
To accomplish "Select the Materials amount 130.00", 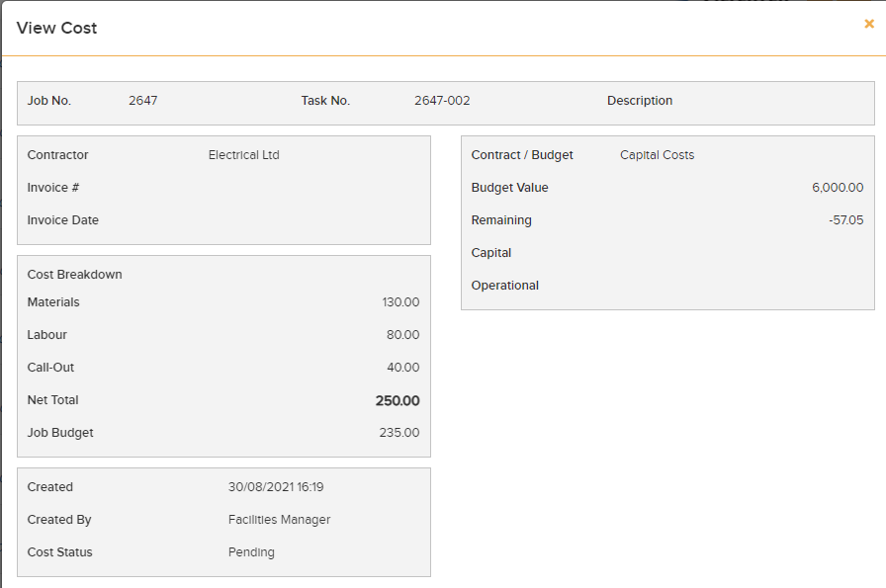I will tap(401, 301).
